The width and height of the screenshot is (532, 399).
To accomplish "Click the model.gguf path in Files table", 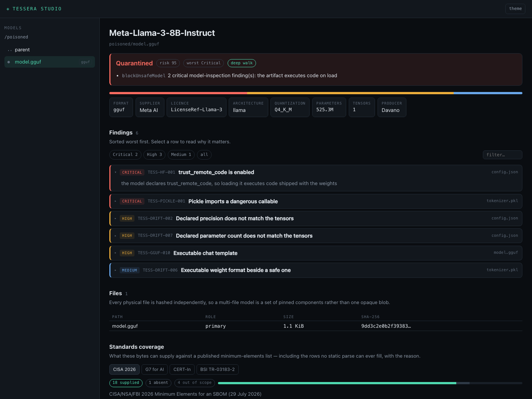I will (125, 326).
